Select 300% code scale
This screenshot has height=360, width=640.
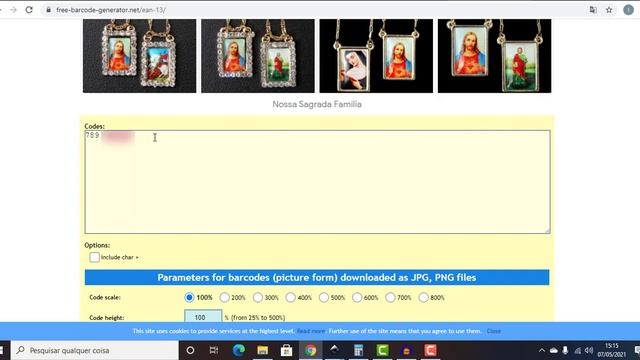coord(258,298)
